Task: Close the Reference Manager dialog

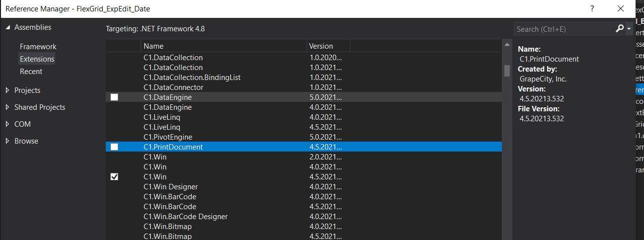Action: (x=620, y=8)
